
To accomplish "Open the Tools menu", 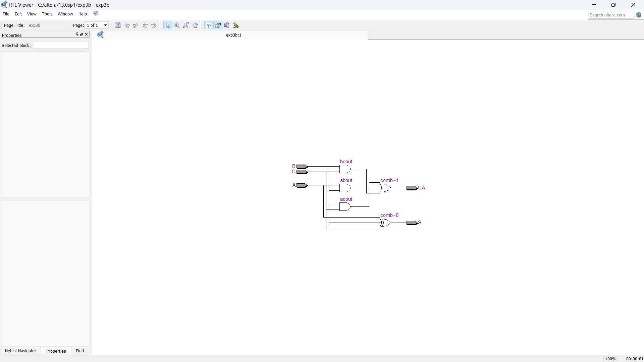I will coord(47,14).
